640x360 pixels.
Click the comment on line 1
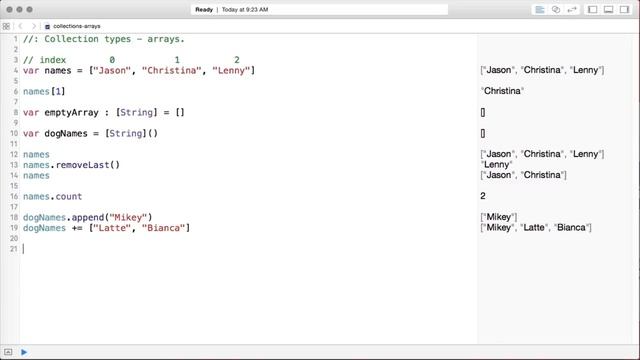point(104,39)
